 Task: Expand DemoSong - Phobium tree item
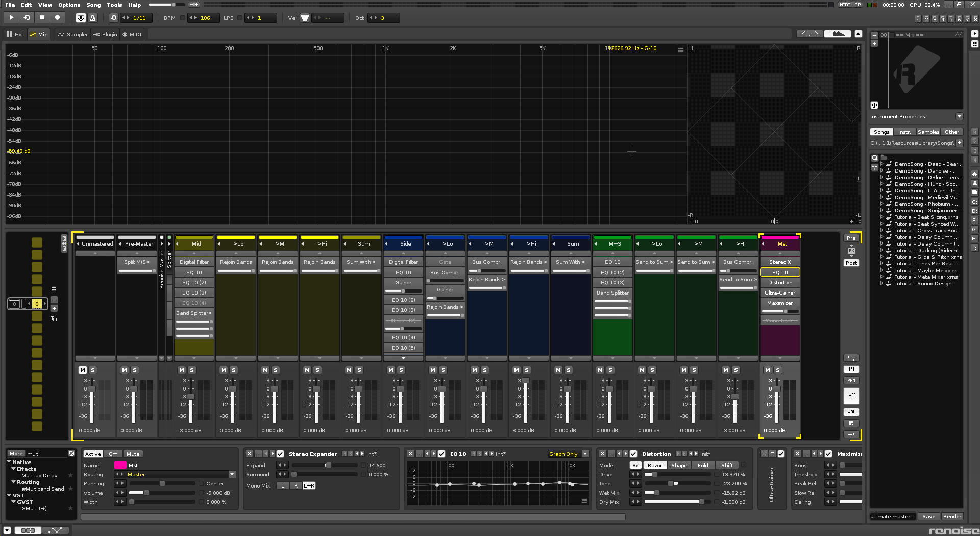click(x=881, y=204)
